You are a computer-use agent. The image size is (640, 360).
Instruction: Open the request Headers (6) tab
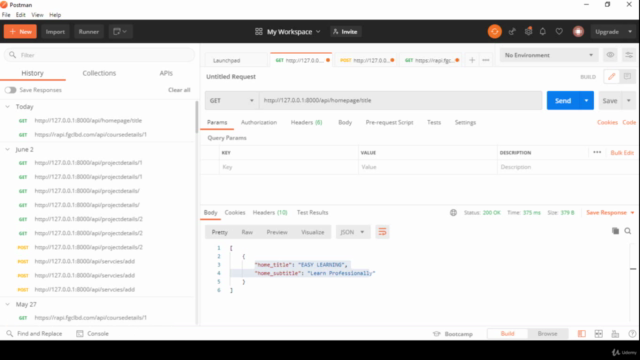pos(307,122)
